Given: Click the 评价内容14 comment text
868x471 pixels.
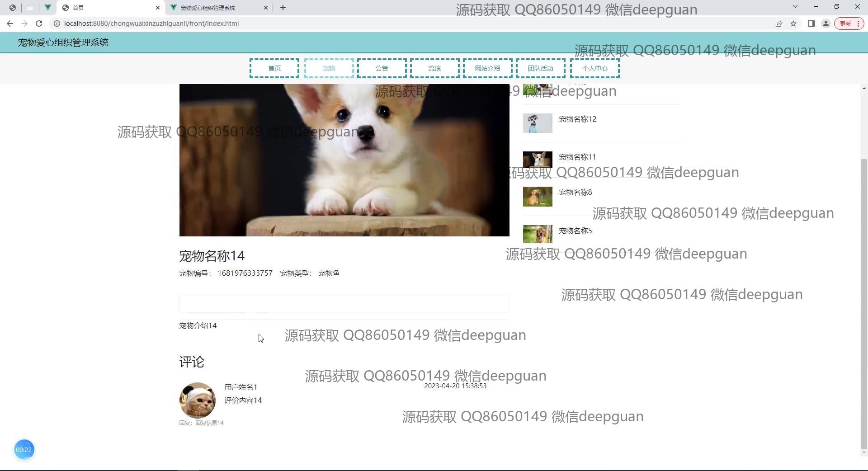Looking at the screenshot, I should click(x=243, y=400).
